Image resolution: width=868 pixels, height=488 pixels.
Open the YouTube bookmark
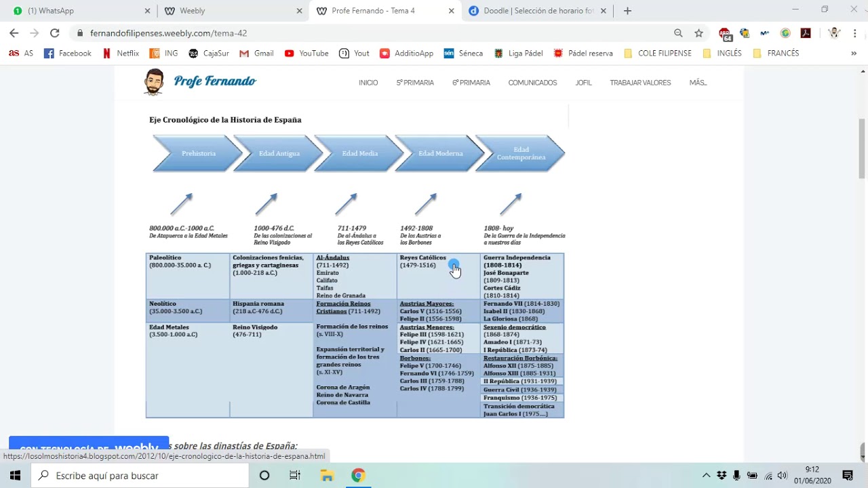(x=307, y=54)
